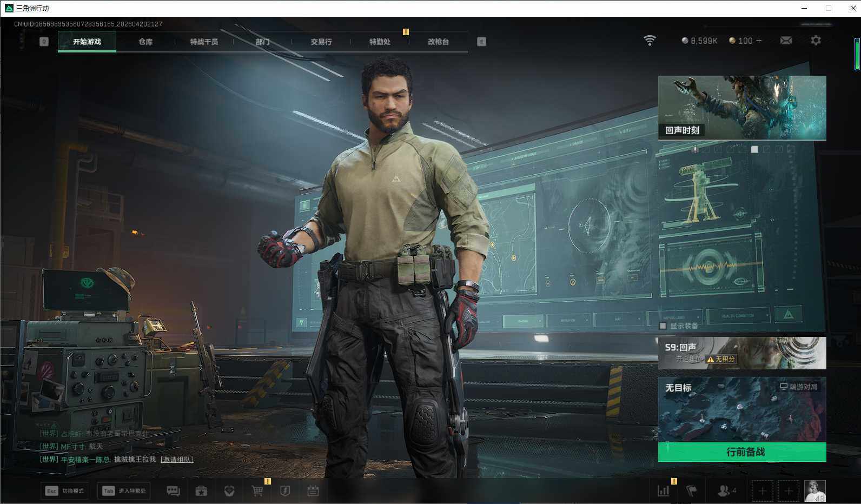The width and height of the screenshot is (861, 504).
Task: Open the settings gear
Action: pos(816,41)
